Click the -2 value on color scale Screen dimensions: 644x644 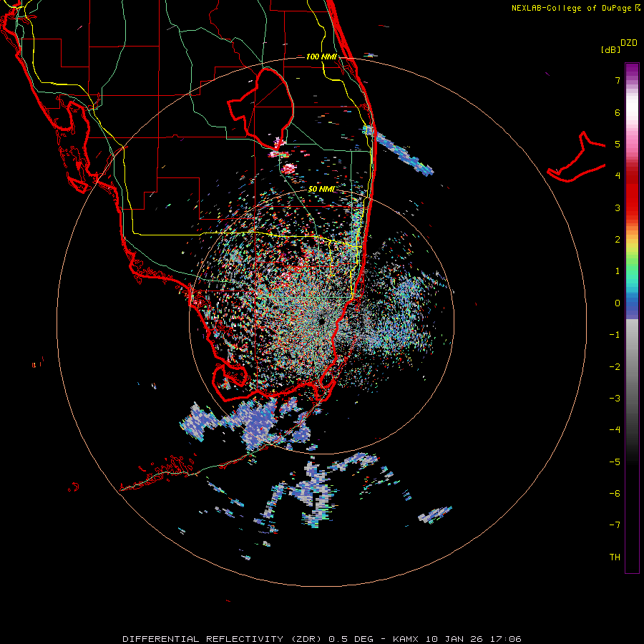coord(615,367)
